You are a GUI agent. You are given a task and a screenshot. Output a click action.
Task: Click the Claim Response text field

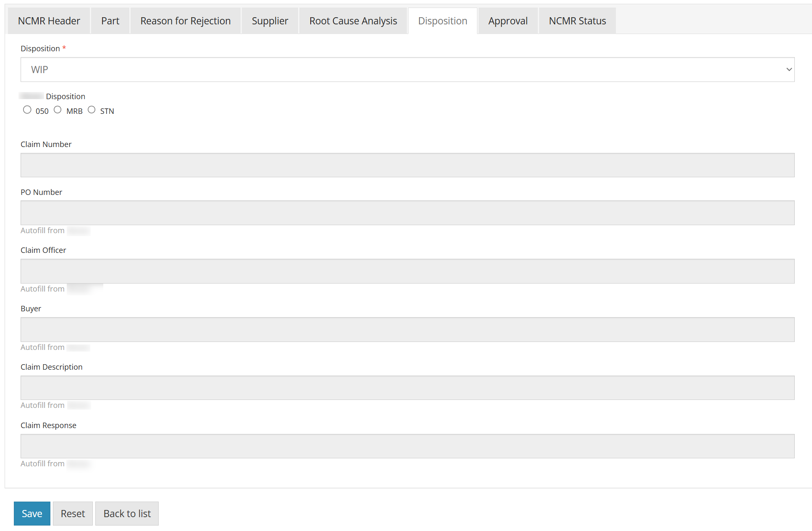coord(407,446)
